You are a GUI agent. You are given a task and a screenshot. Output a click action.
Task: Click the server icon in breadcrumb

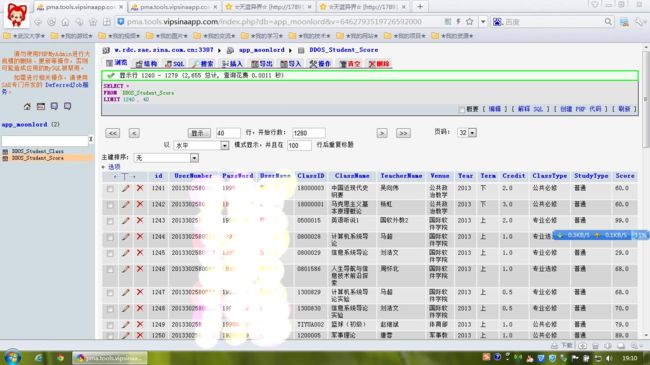click(106, 50)
